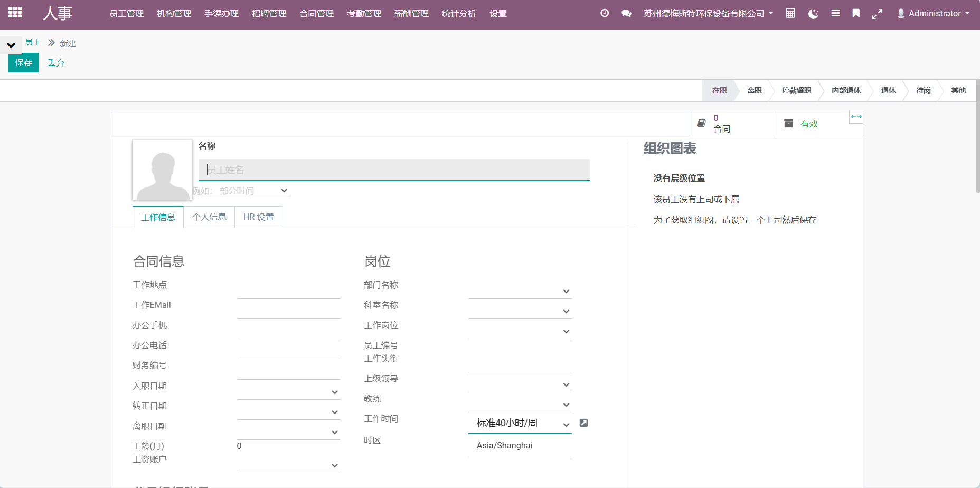Click the 工作头衔 input field
Viewport: 980px width, 488px height.
[520, 362]
